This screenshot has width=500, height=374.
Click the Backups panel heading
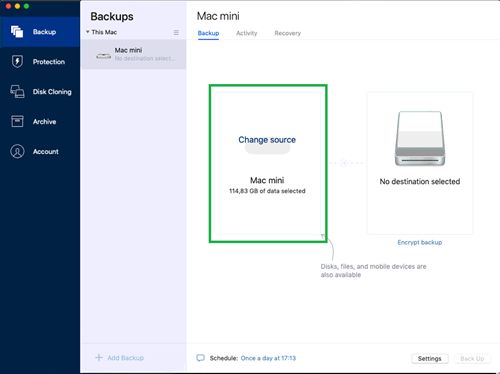tap(112, 16)
